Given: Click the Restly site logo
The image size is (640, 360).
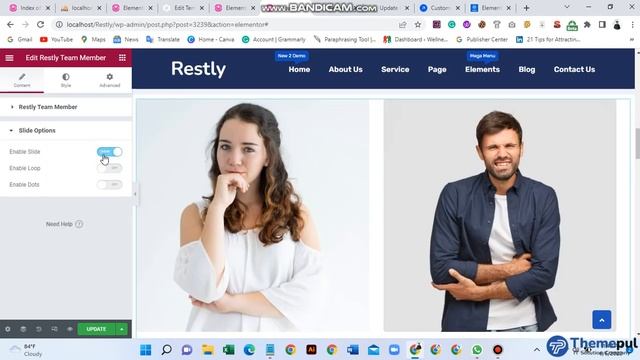Looking at the screenshot, I should pos(198,69).
